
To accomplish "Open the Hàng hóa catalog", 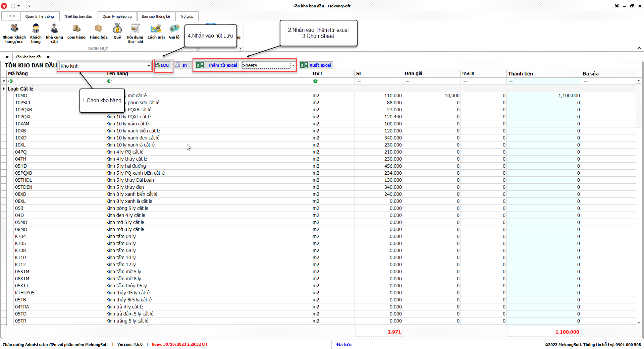I will (99, 32).
